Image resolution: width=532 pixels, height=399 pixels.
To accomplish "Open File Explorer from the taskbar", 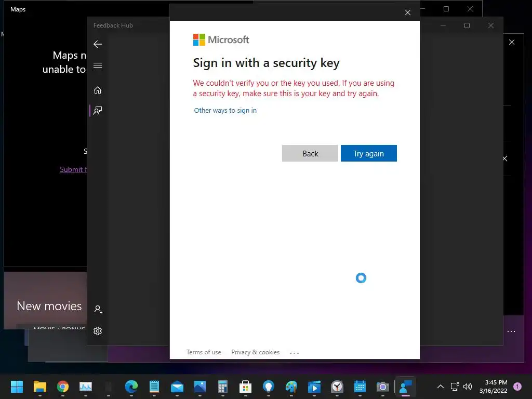I will click(x=39, y=387).
